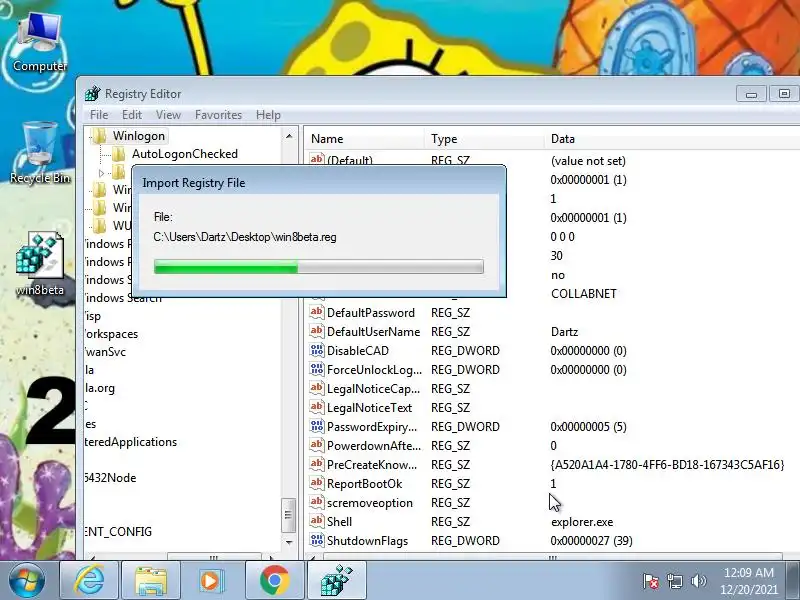Image resolution: width=800 pixels, height=600 pixels.
Task: Click the LegalNoticeCap... value icon
Action: click(x=316, y=388)
